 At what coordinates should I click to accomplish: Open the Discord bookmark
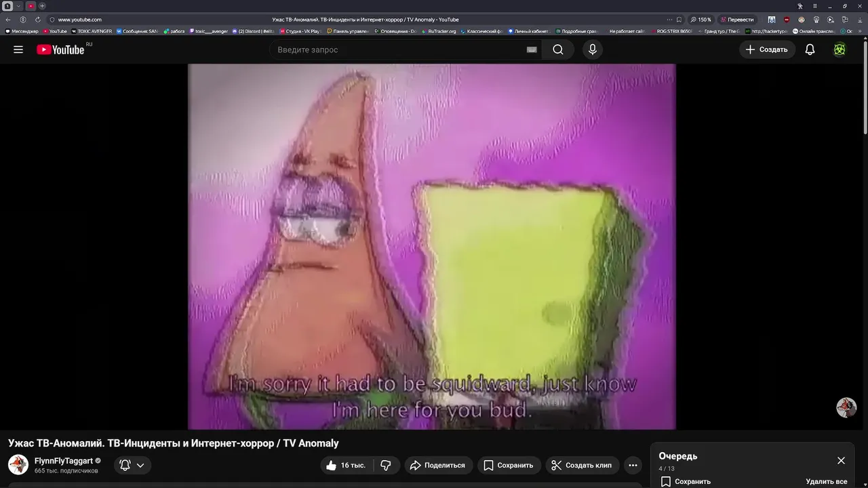tap(253, 31)
